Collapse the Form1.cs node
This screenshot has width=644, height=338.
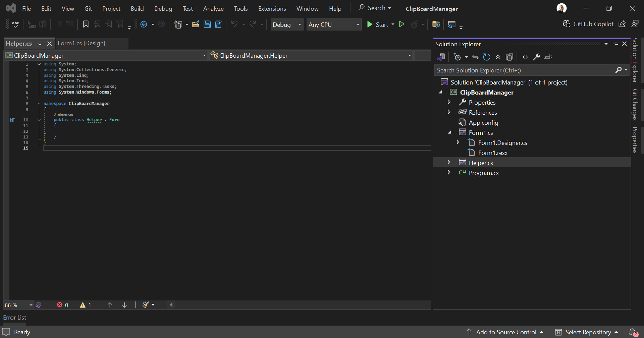coord(449,132)
